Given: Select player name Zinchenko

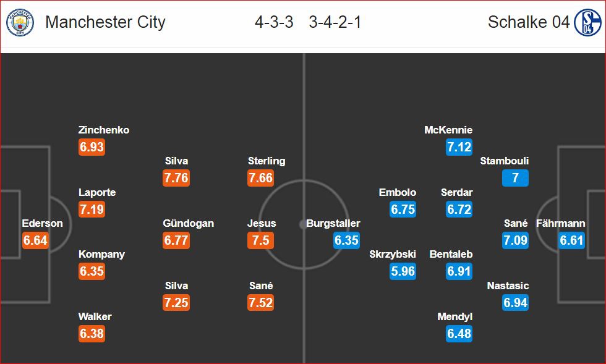Looking at the screenshot, I should point(104,130).
